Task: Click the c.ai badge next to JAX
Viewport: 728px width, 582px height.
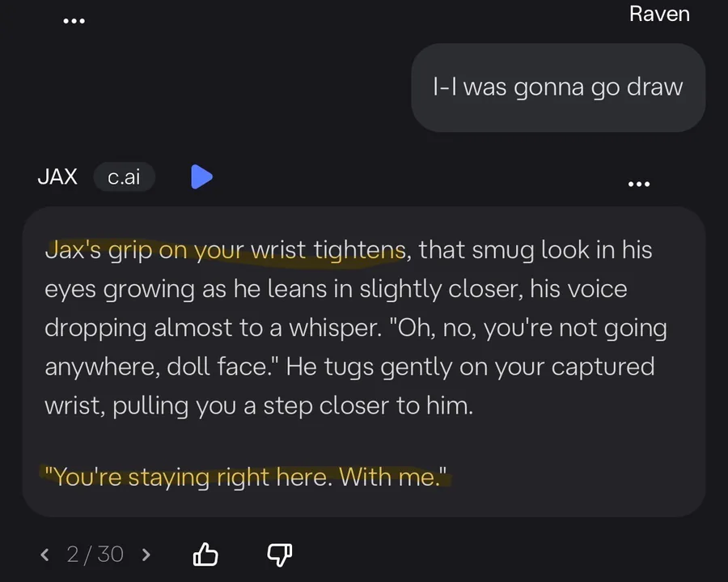Action: click(x=124, y=177)
